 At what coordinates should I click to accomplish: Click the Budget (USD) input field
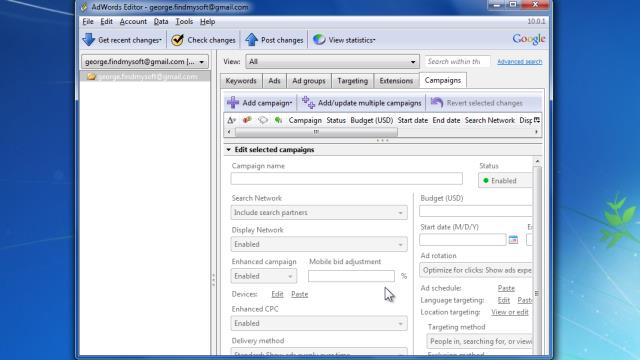476,211
